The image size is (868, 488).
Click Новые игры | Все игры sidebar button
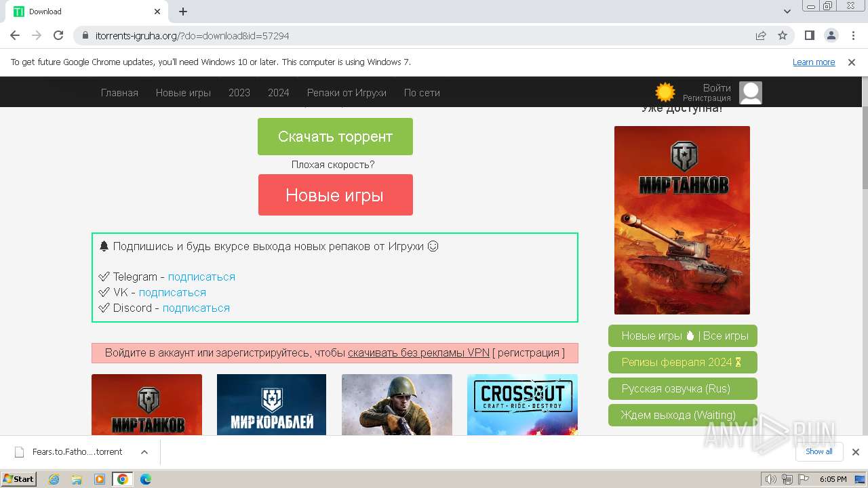click(x=683, y=335)
